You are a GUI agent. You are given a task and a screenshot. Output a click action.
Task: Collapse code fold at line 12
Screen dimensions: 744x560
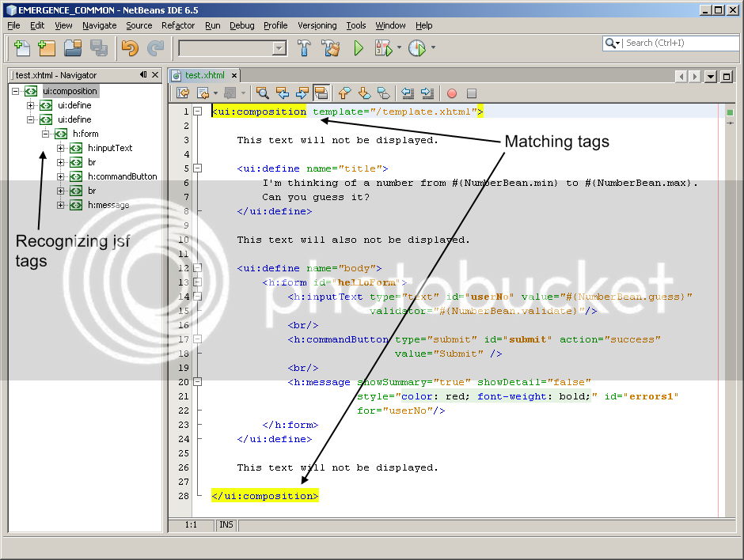coord(198,268)
